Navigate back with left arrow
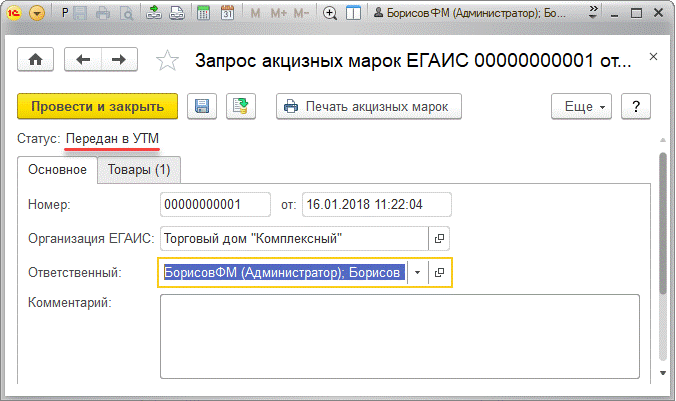The height and width of the screenshot is (401, 676). 83,59
